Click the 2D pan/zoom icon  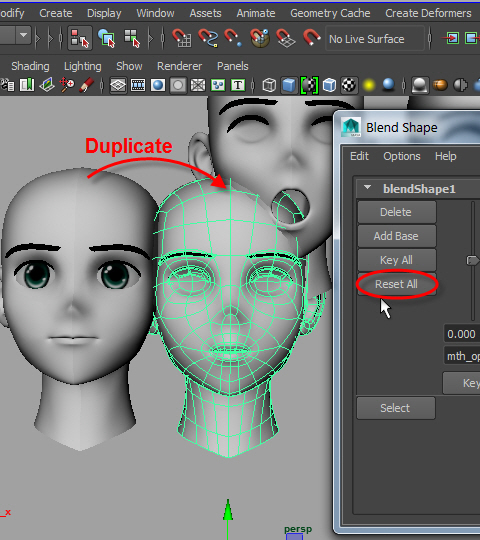tap(67, 85)
